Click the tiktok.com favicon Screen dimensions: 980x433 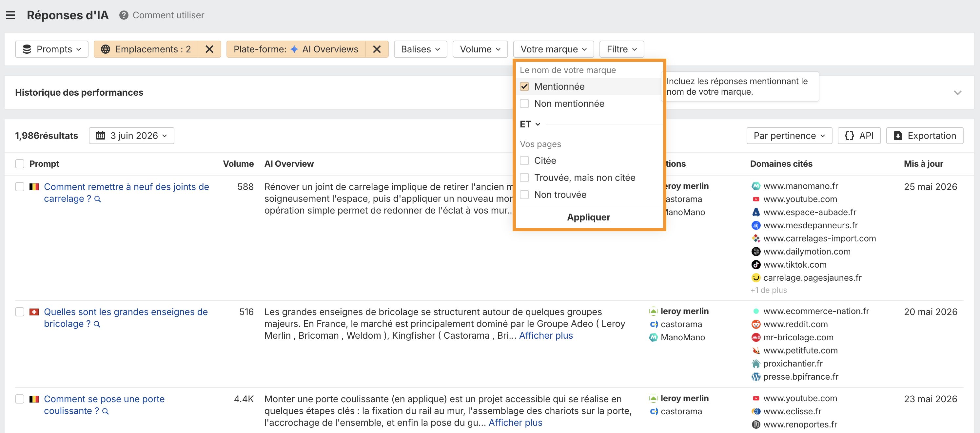pyautogui.click(x=756, y=265)
